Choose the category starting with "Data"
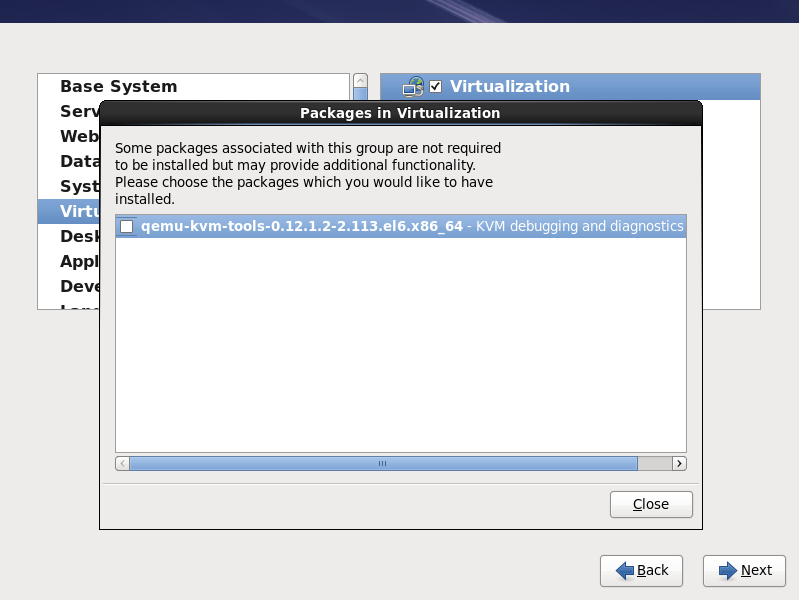Image resolution: width=799 pixels, height=600 pixels. [79, 161]
